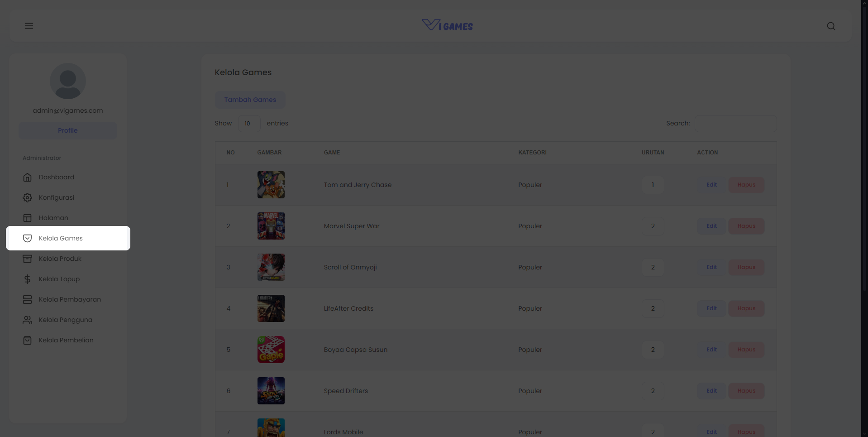The width and height of the screenshot is (868, 437).
Task: Click the Speed Drifters thumbnail
Action: (271, 391)
